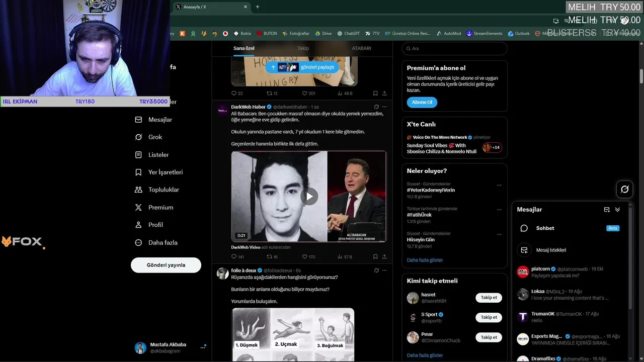
Task: Open StreamElements bookmark
Action: 485,34
